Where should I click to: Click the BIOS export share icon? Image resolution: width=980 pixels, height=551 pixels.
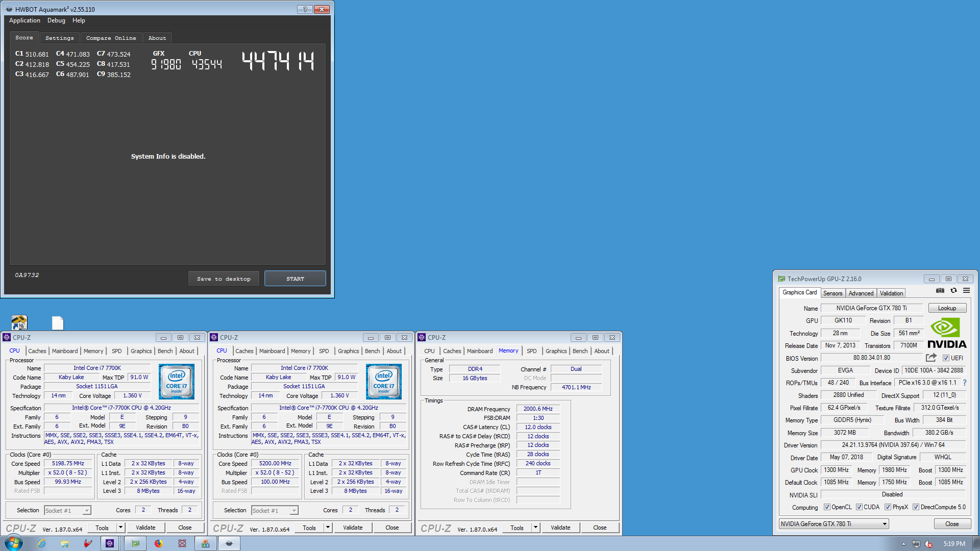tap(931, 358)
